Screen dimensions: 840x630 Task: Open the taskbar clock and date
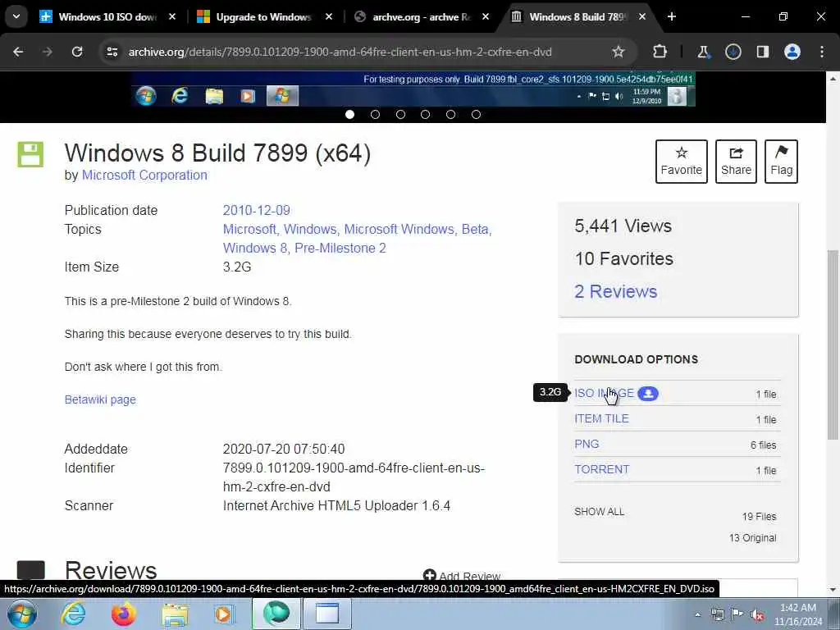[x=797, y=614]
